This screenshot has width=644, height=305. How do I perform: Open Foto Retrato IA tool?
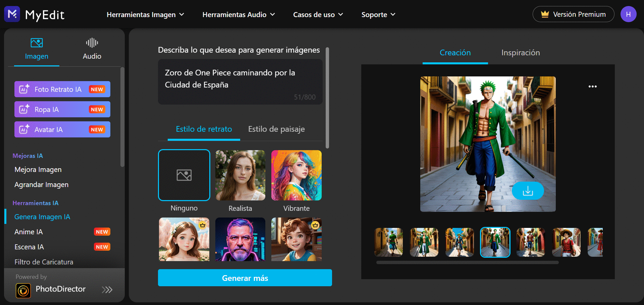(62, 89)
